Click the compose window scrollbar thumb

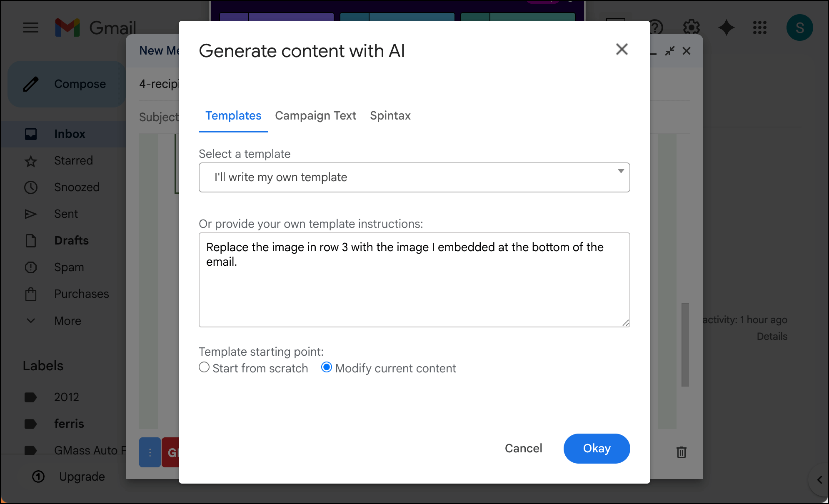(685, 344)
